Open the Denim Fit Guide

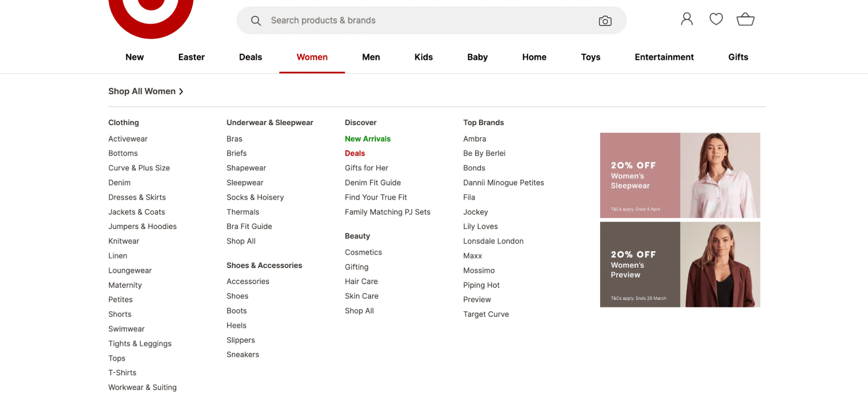point(373,182)
